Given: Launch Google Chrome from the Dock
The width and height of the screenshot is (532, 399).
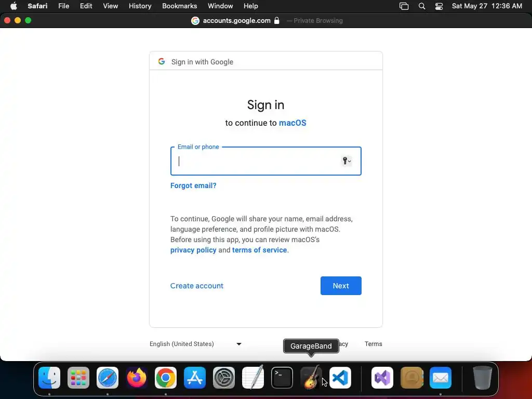Looking at the screenshot, I should [166, 378].
